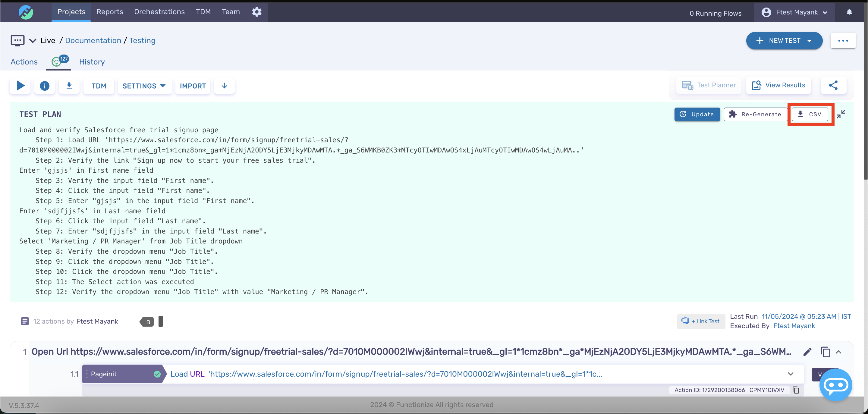Viewport: 868px width, 414px height.
Task: Click the TDM toolbar button
Action: pos(99,86)
